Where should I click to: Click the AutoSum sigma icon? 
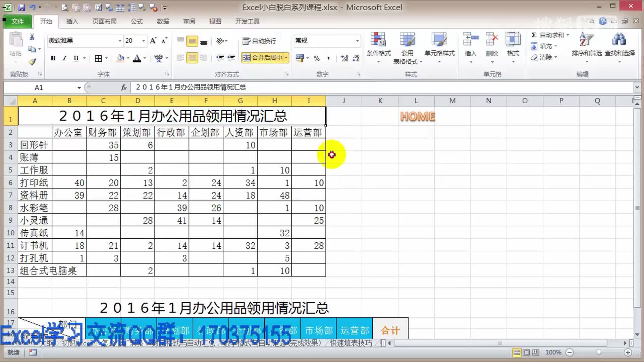(534, 35)
